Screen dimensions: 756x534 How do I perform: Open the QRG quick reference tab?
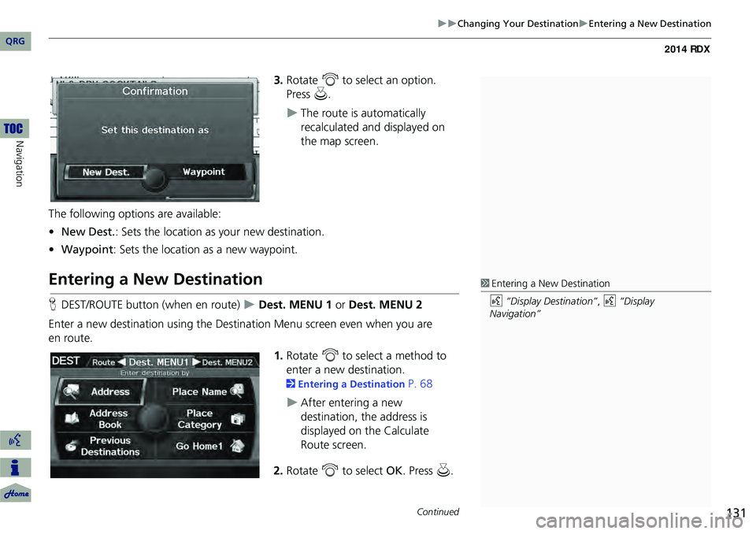16,40
